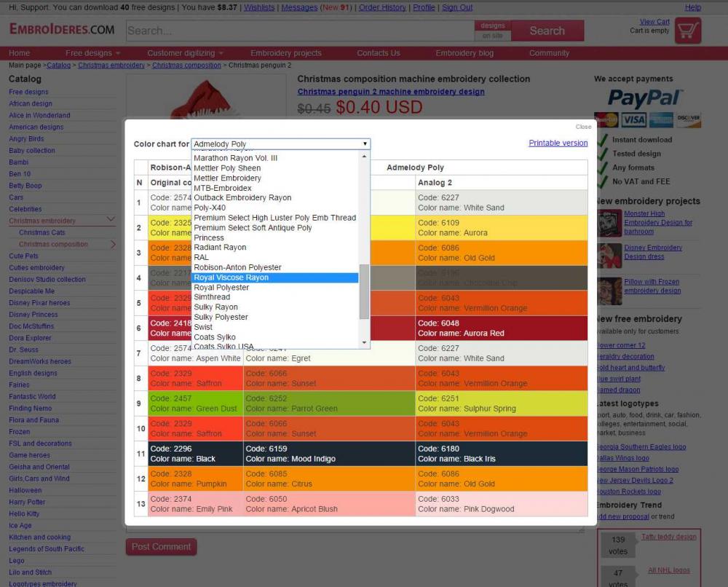728x587 pixels.
Task: Click the shopping cart icon
Action: (688, 31)
